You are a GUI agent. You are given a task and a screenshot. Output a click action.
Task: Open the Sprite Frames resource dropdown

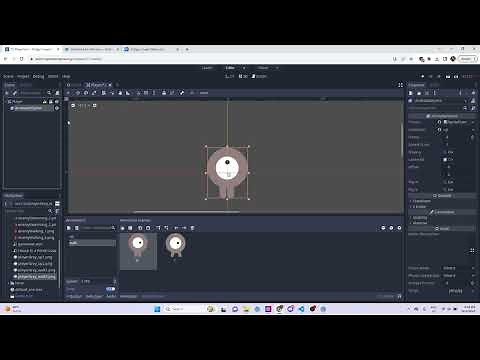point(473,122)
